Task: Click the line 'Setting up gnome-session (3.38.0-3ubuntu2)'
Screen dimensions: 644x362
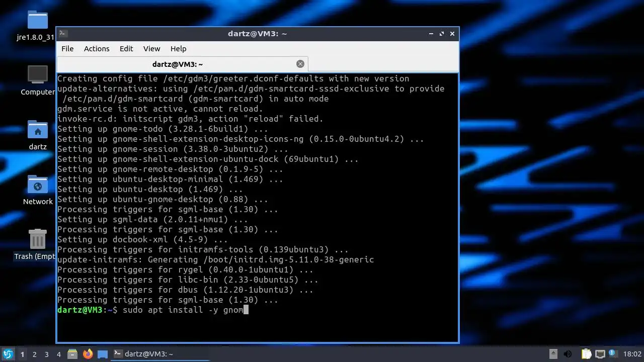Action: 173,149
